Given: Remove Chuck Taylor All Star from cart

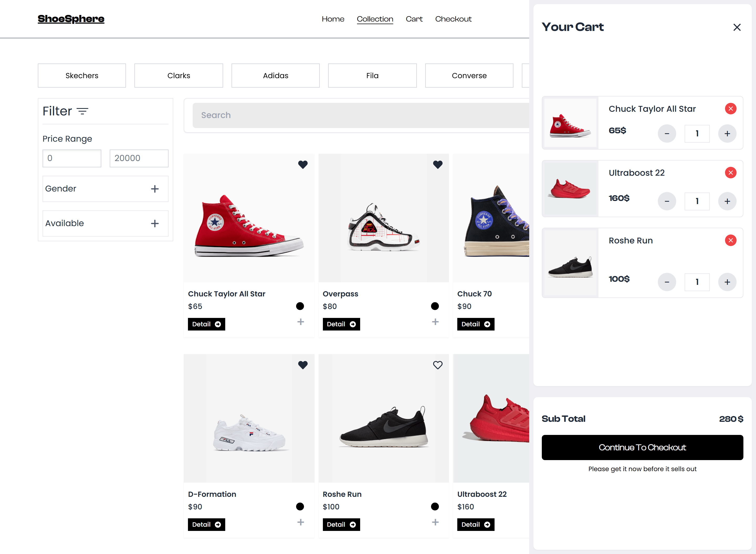Looking at the screenshot, I should point(731,109).
